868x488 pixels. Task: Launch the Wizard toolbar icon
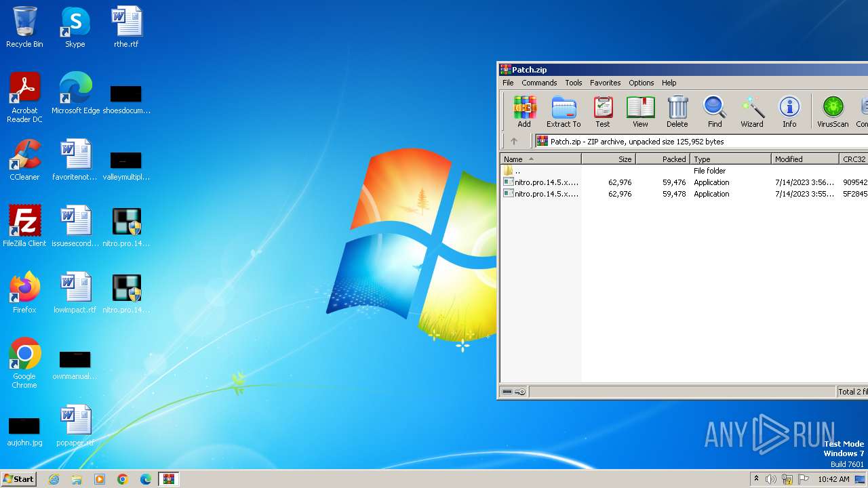coord(752,112)
